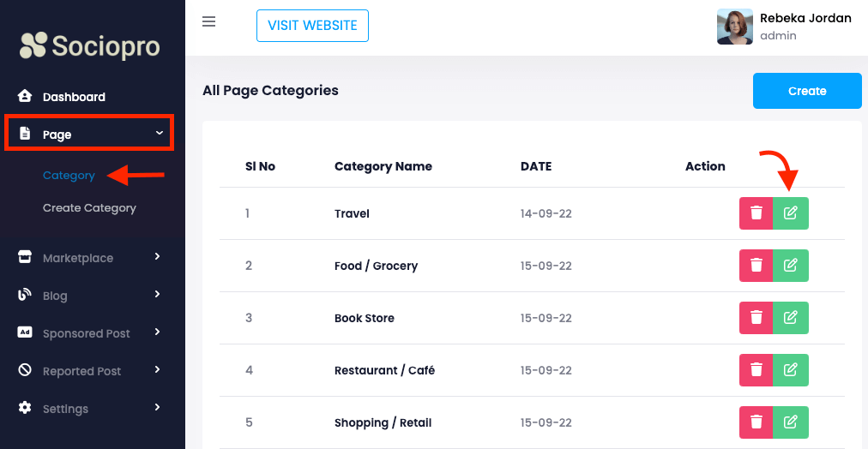
Task: Delete the Food / Grocery category
Action: coord(756,266)
